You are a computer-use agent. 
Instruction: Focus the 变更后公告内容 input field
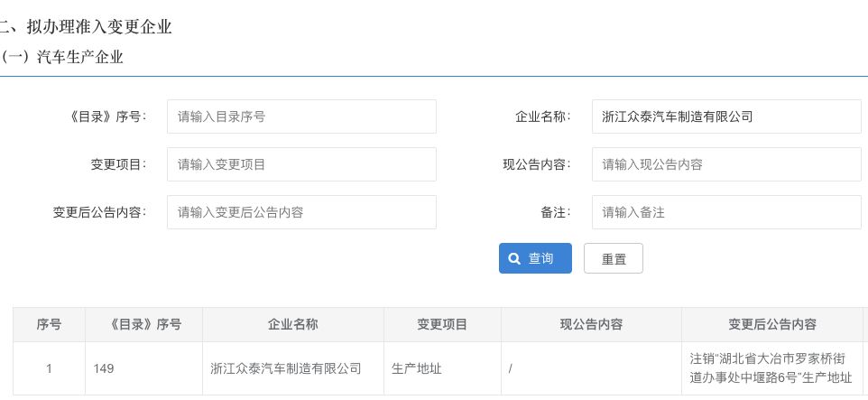click(301, 212)
